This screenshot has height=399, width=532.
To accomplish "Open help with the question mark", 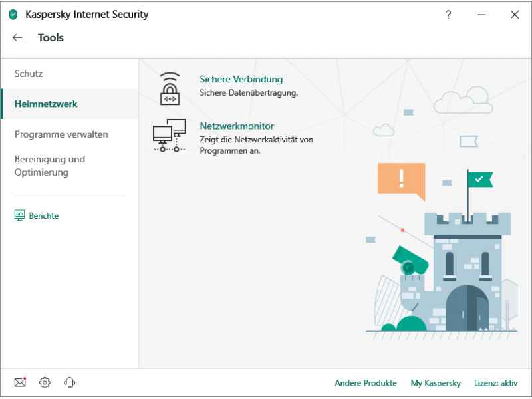I will tap(448, 15).
